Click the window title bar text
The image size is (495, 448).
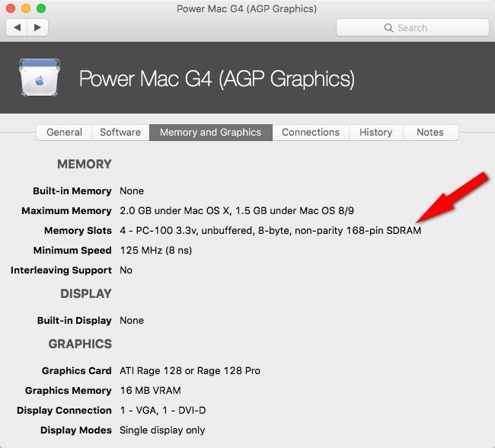(247, 9)
